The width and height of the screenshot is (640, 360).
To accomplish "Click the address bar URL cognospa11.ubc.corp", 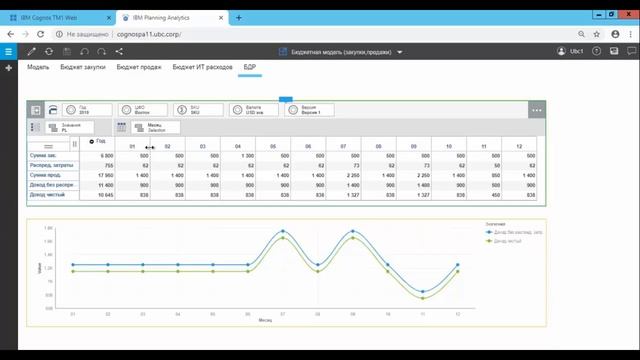I will [x=149, y=34].
